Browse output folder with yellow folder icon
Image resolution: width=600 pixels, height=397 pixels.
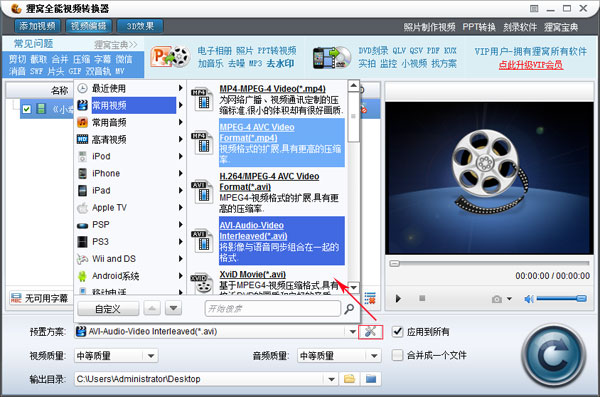(349, 379)
